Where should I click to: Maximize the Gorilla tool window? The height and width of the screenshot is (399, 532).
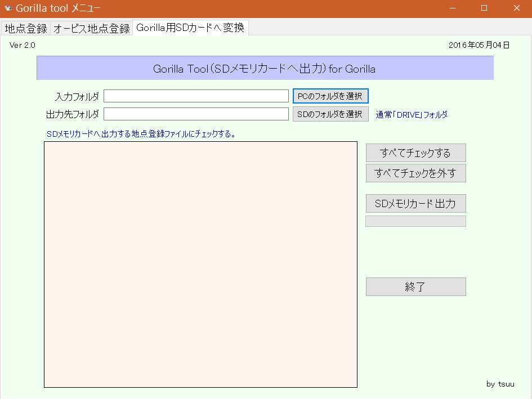pyautogui.click(x=484, y=8)
